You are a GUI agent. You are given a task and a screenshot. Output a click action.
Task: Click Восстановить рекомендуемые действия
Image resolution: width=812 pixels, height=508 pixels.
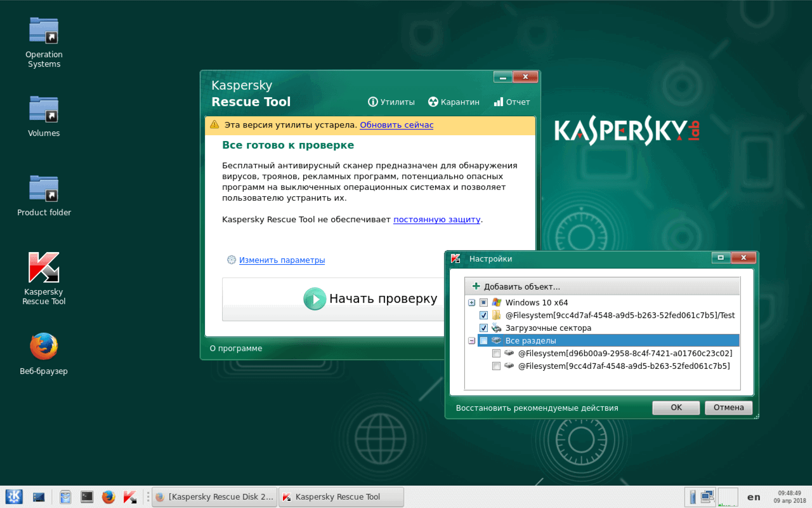(537, 408)
